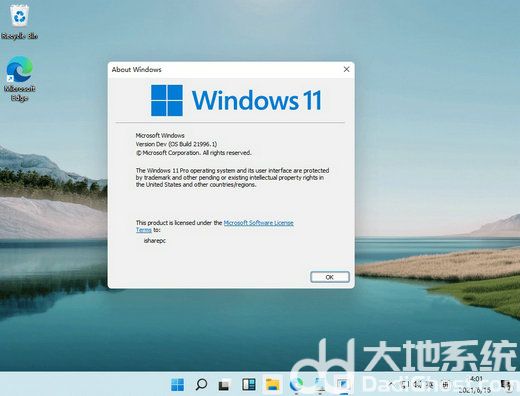Open the Widgets panel on the taskbar
Screen dimensions: 520x396
[248, 385]
